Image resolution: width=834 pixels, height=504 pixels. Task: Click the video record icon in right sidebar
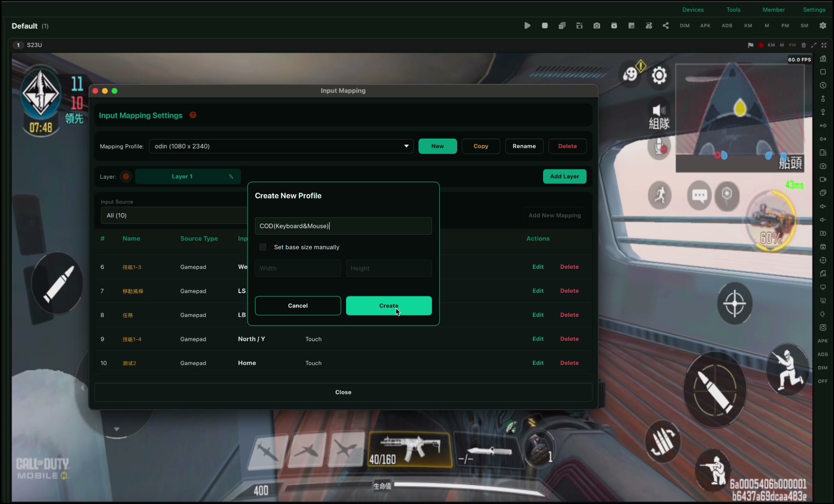(823, 179)
